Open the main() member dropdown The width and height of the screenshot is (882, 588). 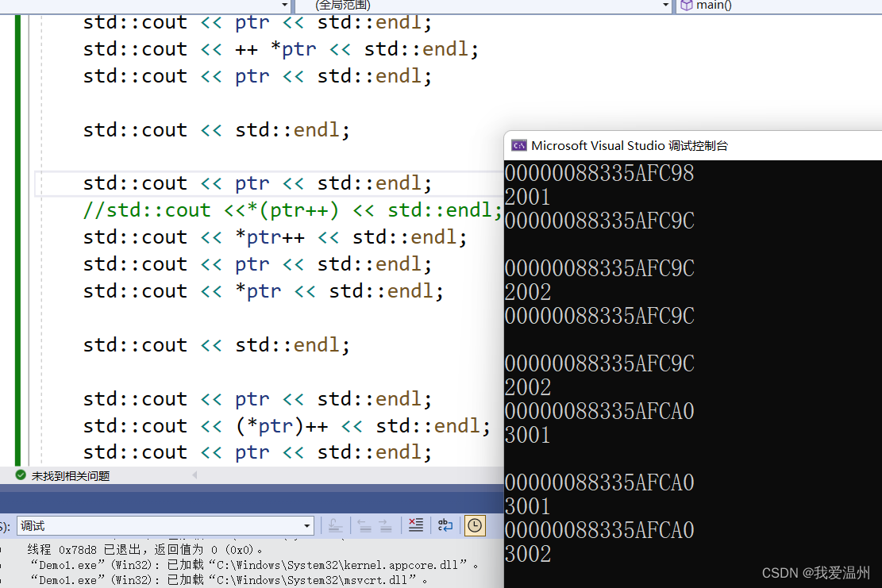click(779, 6)
